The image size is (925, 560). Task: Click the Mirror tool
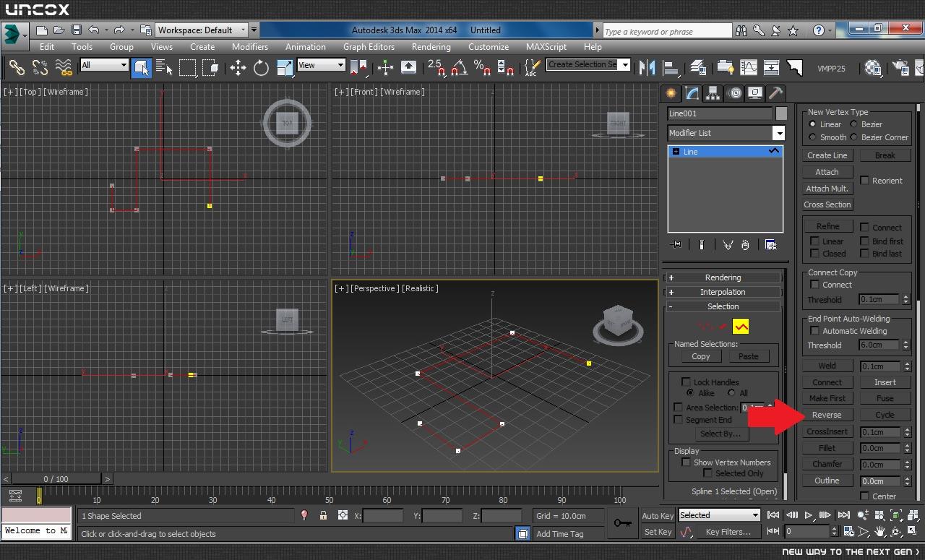click(647, 68)
